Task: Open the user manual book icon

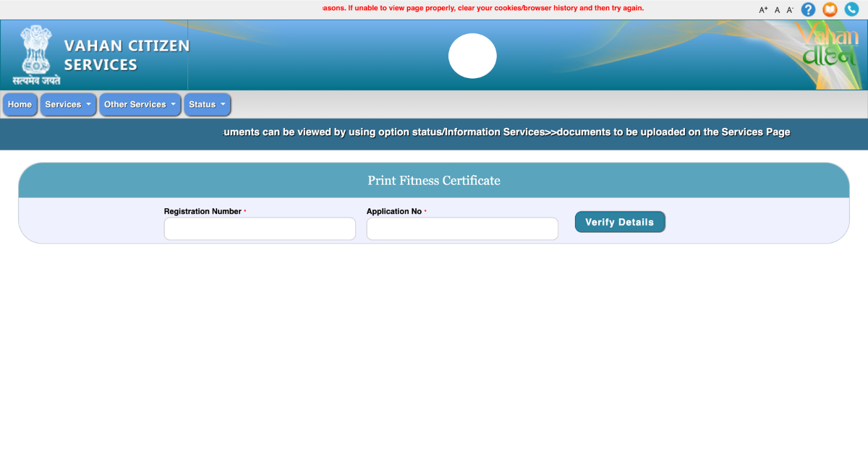Action: [830, 9]
